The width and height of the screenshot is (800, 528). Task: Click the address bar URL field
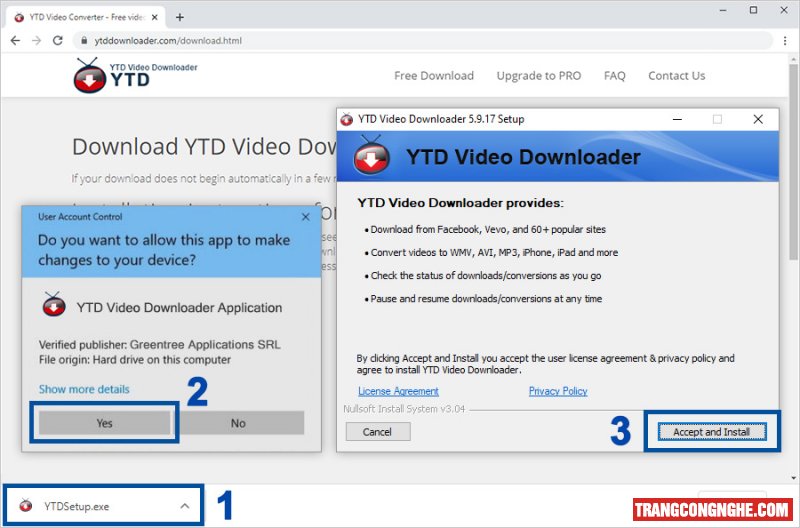tap(423, 41)
